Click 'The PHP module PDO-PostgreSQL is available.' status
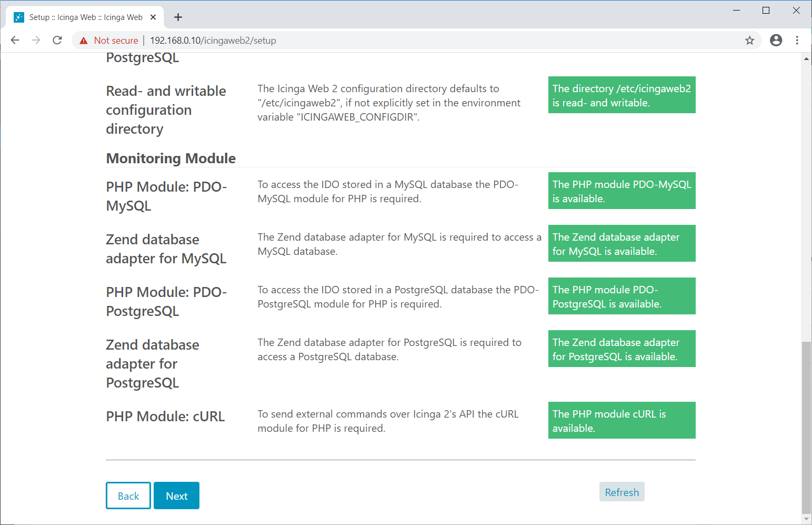The height and width of the screenshot is (525, 812). point(621,296)
